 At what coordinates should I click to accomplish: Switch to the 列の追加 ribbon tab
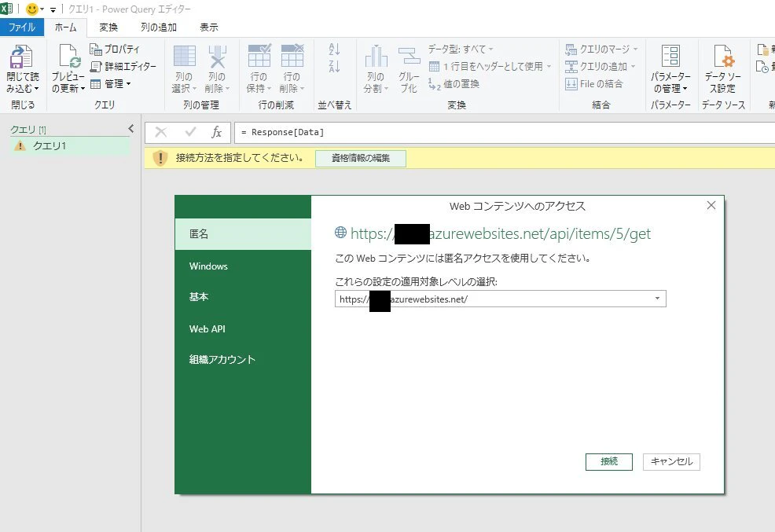pyautogui.click(x=159, y=28)
